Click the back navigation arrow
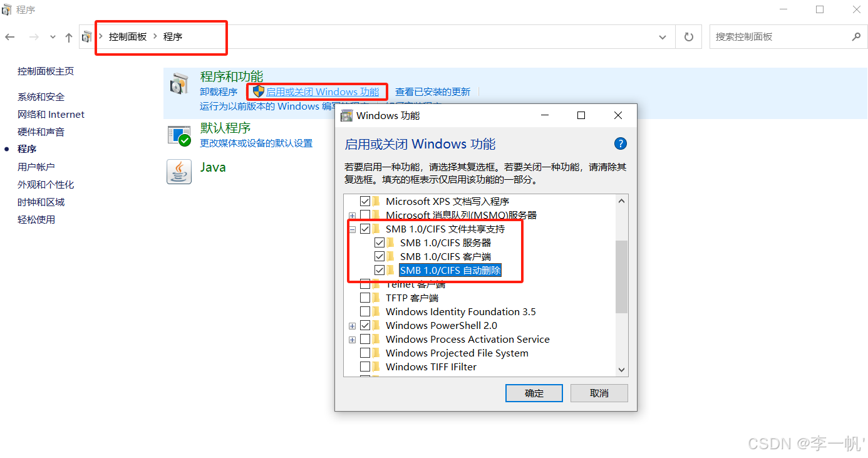 coord(10,37)
